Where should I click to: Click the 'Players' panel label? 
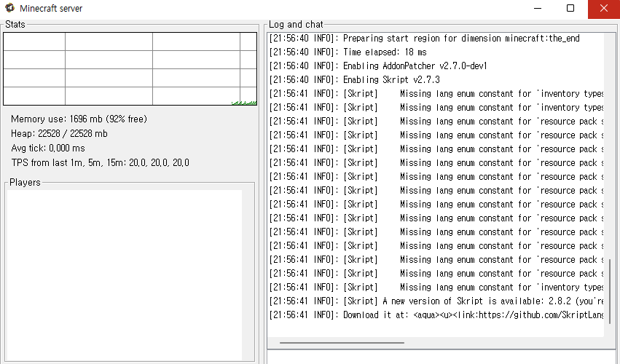[x=25, y=182]
